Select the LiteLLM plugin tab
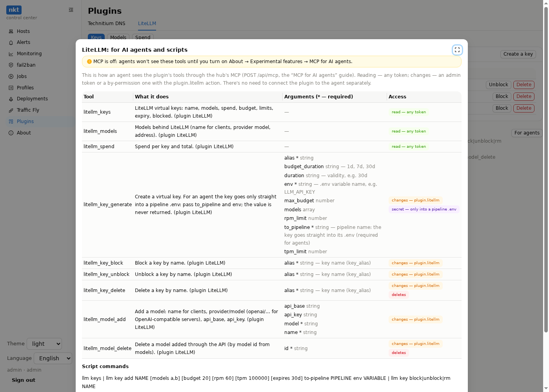The image size is (549, 392). 147,24
